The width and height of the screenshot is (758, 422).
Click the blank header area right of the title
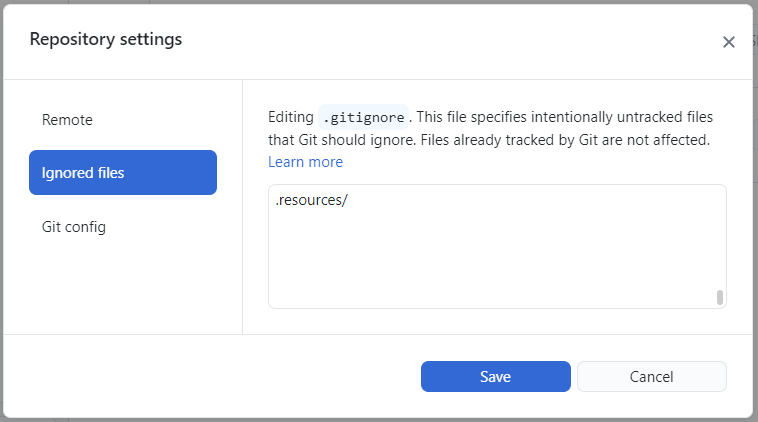450,40
